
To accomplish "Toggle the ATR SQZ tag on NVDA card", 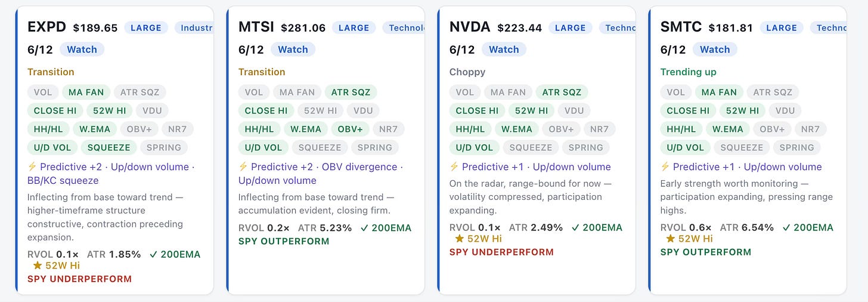I will pyautogui.click(x=562, y=92).
